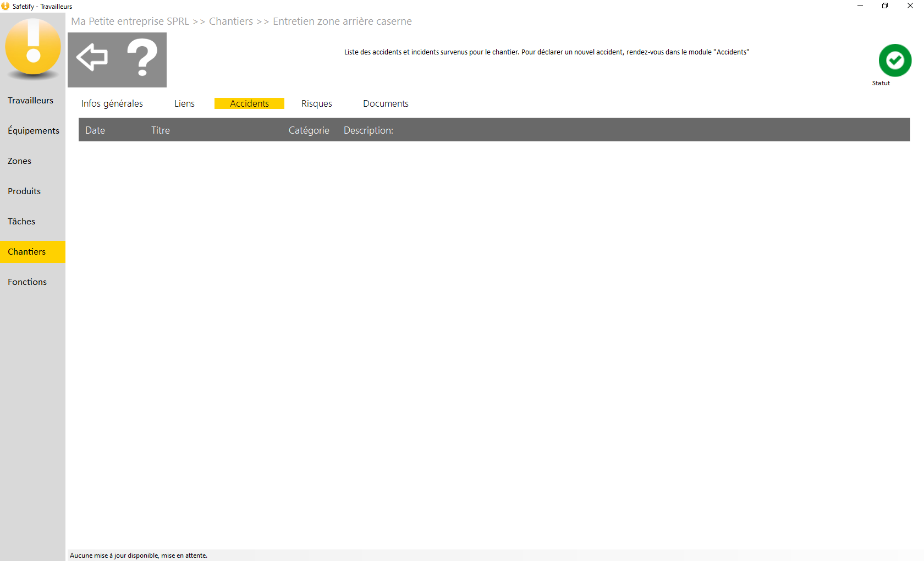Click the Statut label under the checkmark
The width and height of the screenshot is (924, 561).
[881, 83]
